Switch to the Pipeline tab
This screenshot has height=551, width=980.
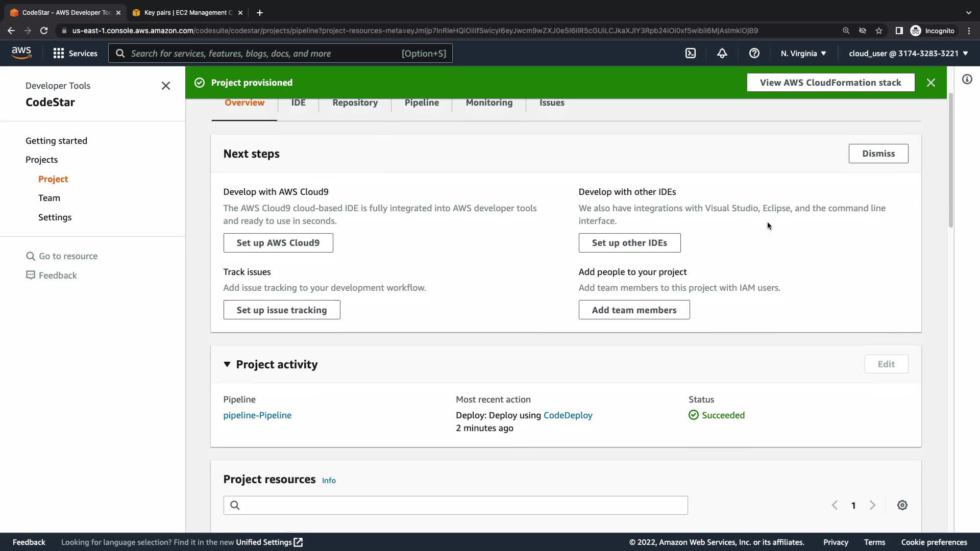click(x=422, y=103)
